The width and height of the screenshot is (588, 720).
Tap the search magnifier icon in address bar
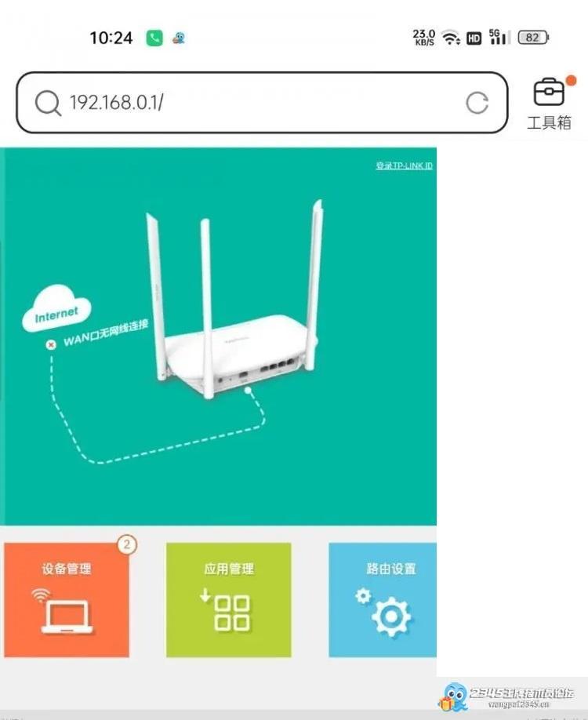48,104
